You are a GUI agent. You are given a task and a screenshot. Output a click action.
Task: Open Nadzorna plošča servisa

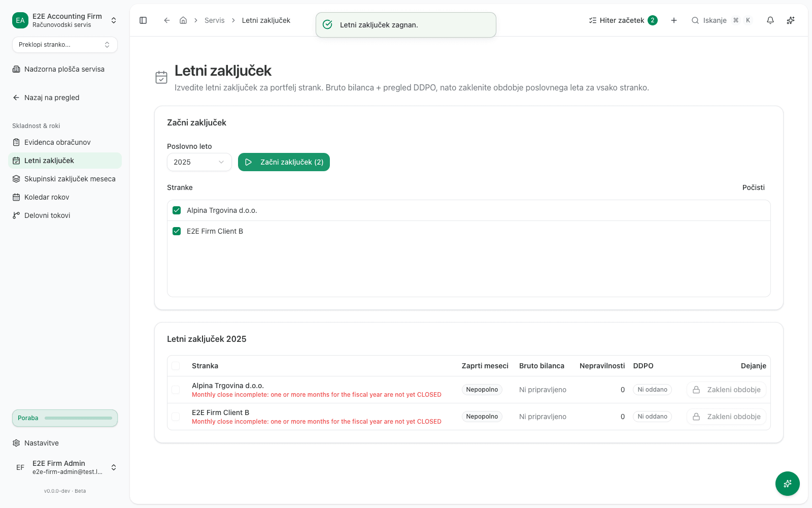point(65,69)
